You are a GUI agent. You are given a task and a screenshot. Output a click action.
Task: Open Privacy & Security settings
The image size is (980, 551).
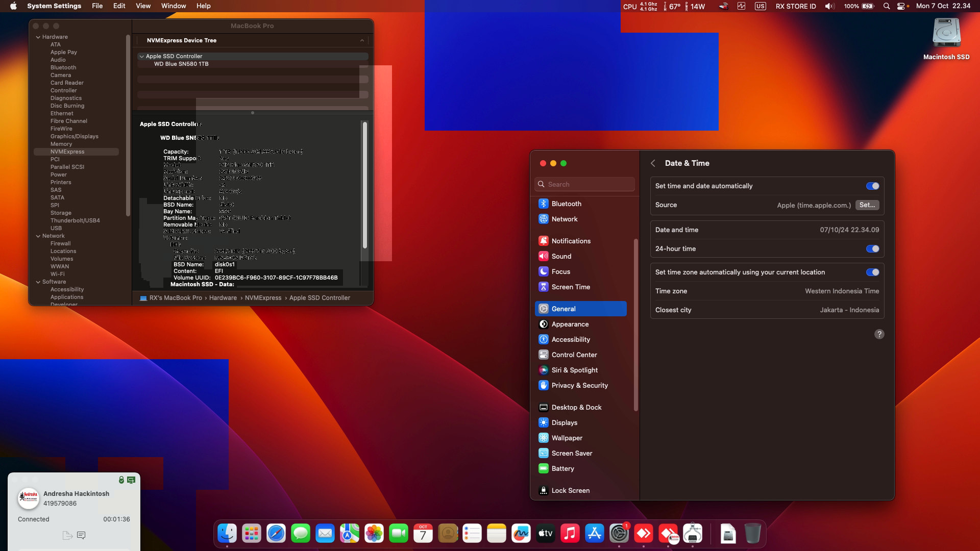coord(581,385)
